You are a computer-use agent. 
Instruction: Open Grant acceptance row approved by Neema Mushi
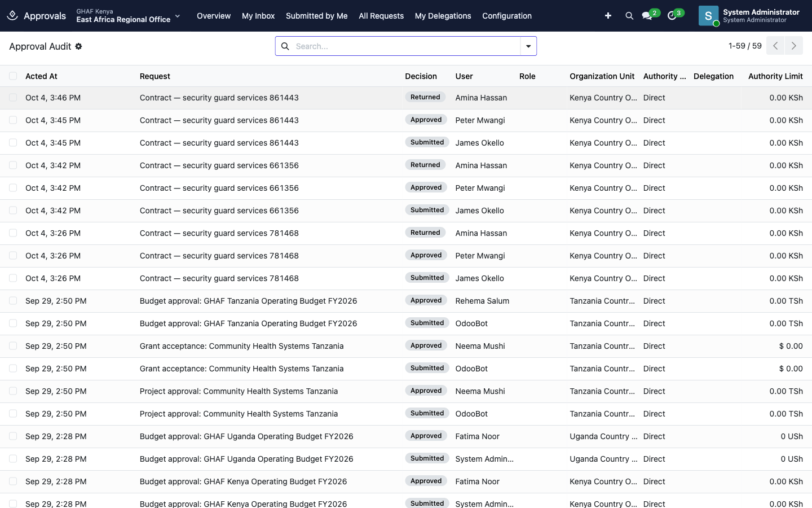point(406,346)
